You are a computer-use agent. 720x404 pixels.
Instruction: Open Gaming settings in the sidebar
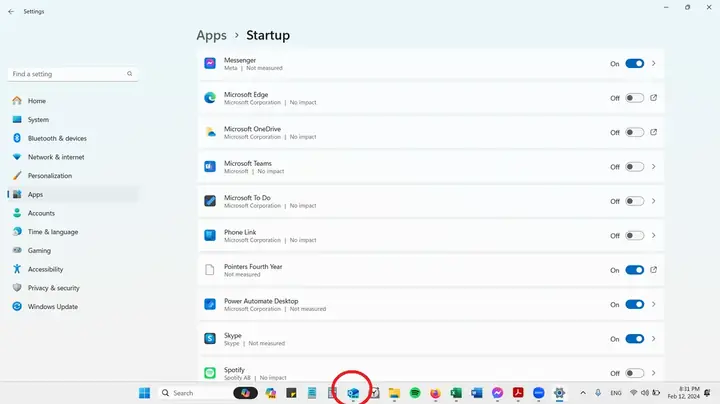[x=73, y=251]
